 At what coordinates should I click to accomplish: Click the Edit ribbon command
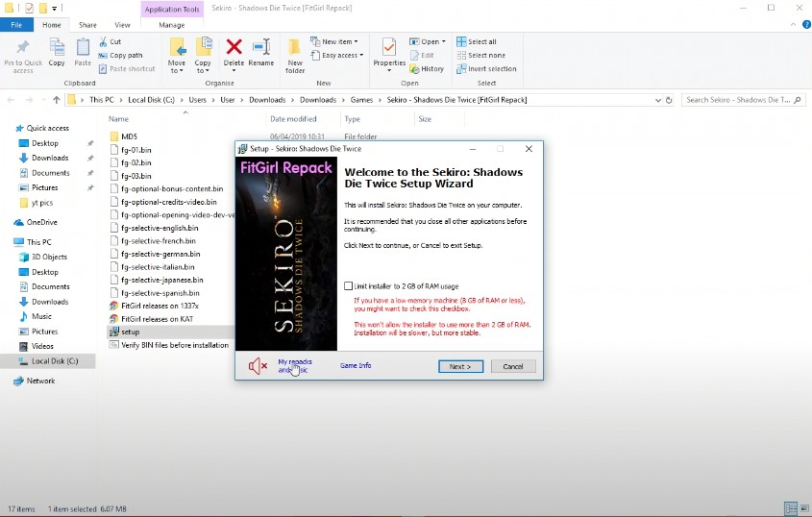tap(422, 55)
